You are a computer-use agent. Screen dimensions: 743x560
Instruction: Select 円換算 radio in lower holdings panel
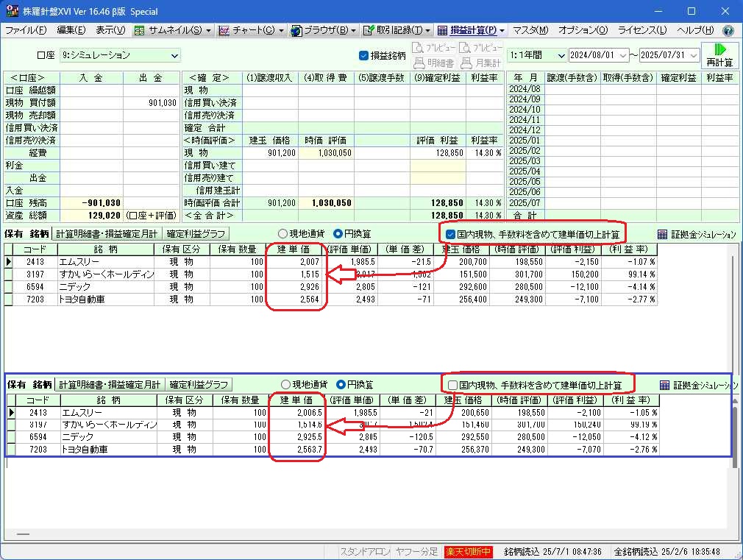point(341,385)
